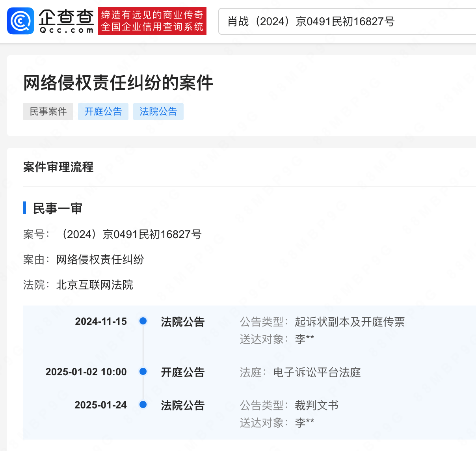Click the case number value after 案号
This screenshot has width=476, height=451.
click(x=130, y=234)
